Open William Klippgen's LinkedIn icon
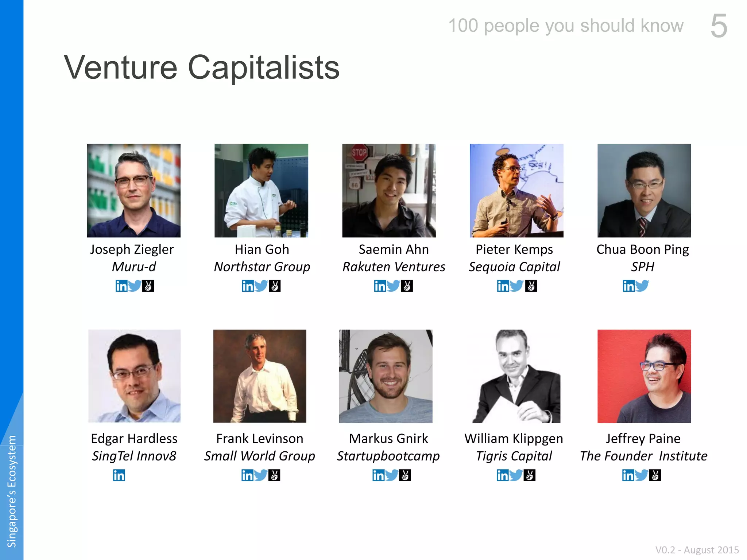 [503, 475]
